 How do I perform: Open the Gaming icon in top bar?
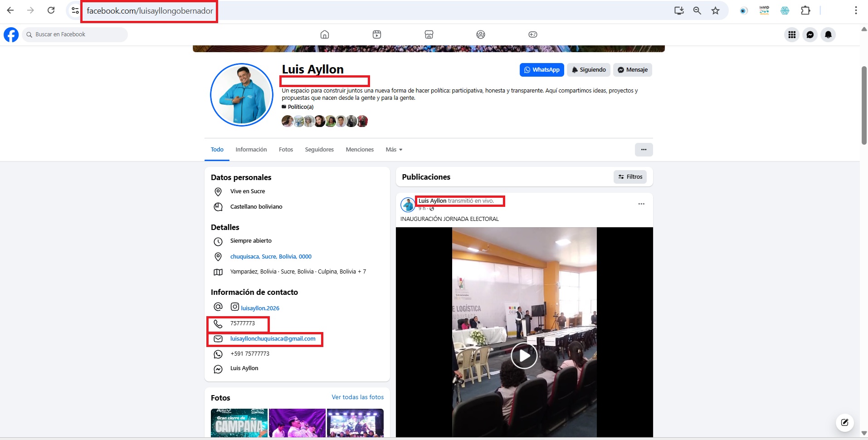coord(533,34)
